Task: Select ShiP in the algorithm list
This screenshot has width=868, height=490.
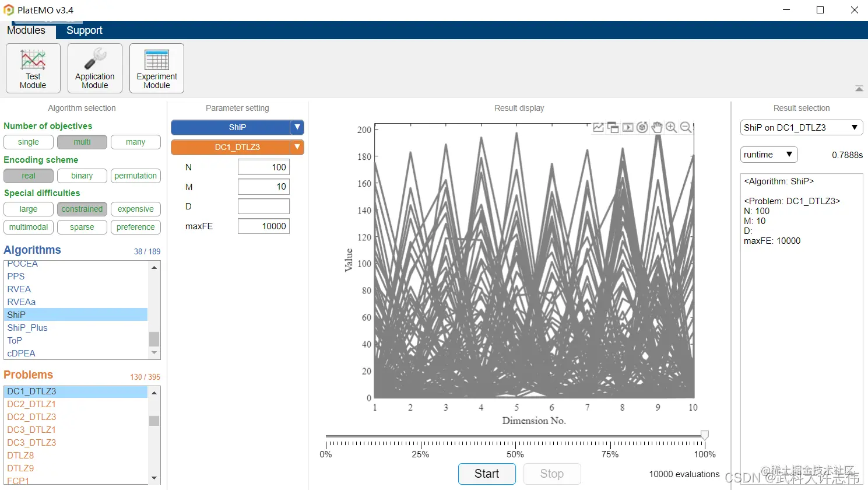Action: [x=76, y=315]
